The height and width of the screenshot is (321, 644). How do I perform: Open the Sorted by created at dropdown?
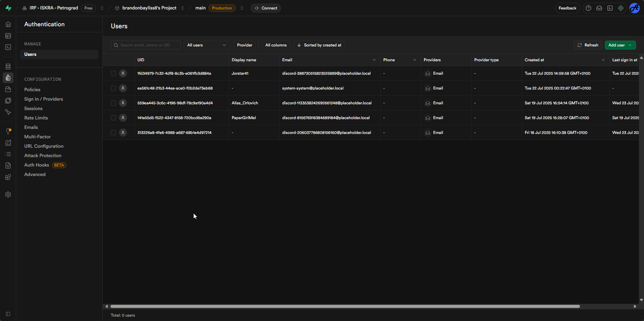coord(319,45)
